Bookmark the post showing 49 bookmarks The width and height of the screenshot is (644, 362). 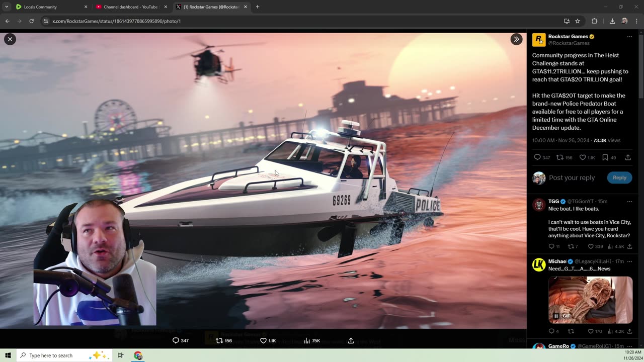[609, 157]
